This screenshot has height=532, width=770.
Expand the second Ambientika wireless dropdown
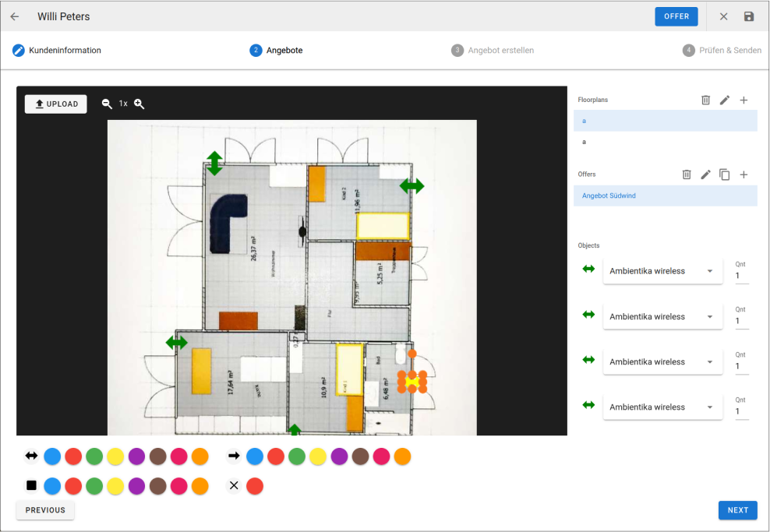662,317
